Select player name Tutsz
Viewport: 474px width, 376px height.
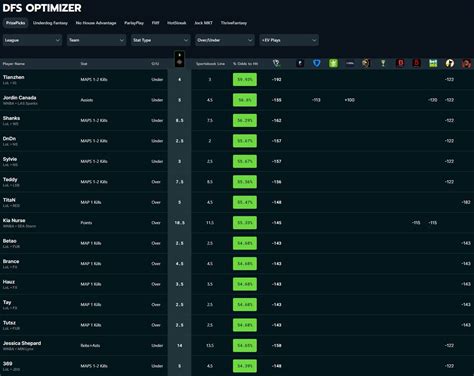coord(9,323)
